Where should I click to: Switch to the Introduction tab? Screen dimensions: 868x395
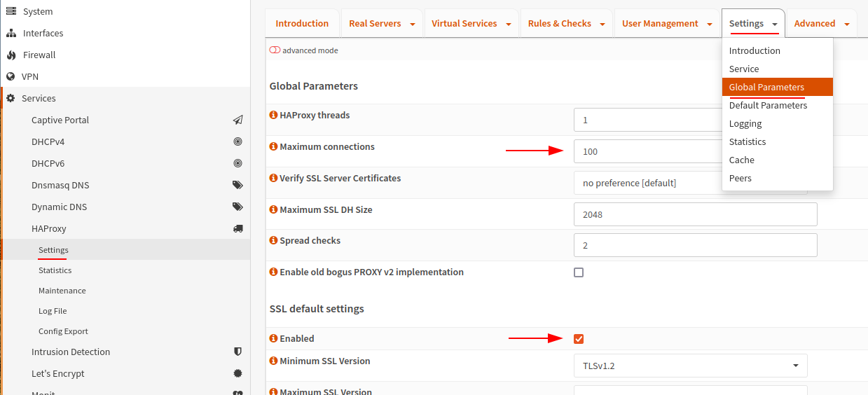point(302,24)
